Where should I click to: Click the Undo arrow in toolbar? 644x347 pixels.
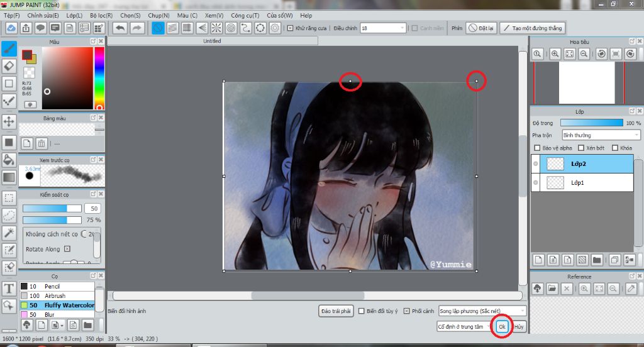coord(120,28)
